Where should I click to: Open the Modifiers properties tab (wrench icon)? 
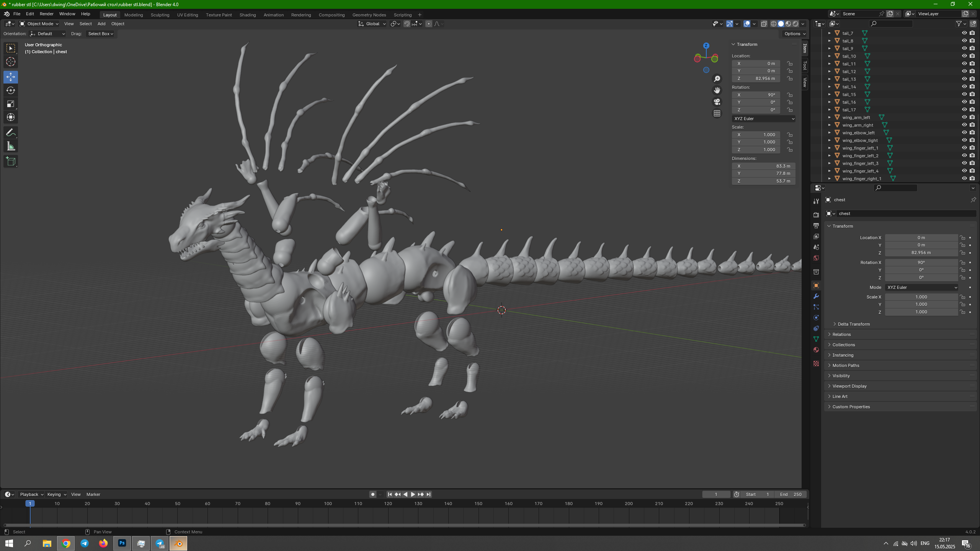(x=816, y=296)
